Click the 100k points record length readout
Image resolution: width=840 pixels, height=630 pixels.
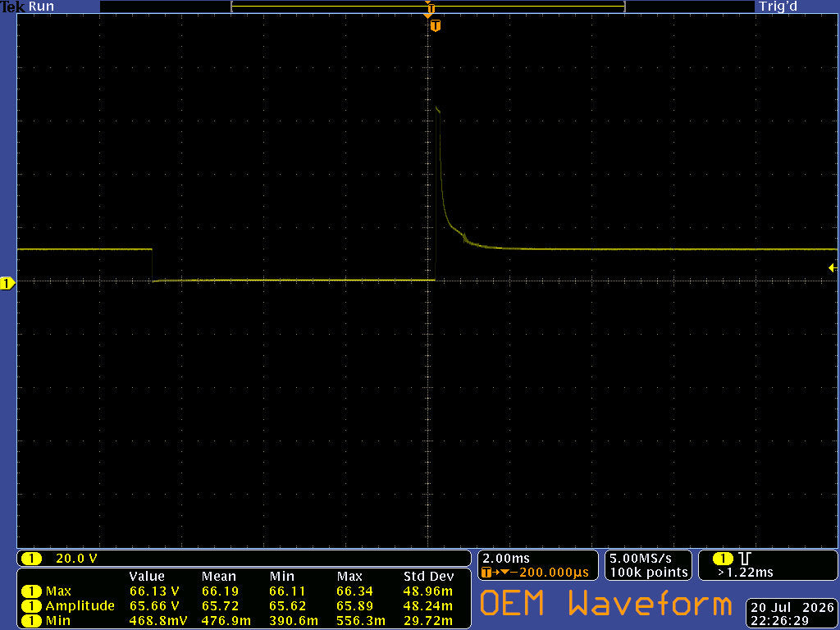pyautogui.click(x=649, y=573)
